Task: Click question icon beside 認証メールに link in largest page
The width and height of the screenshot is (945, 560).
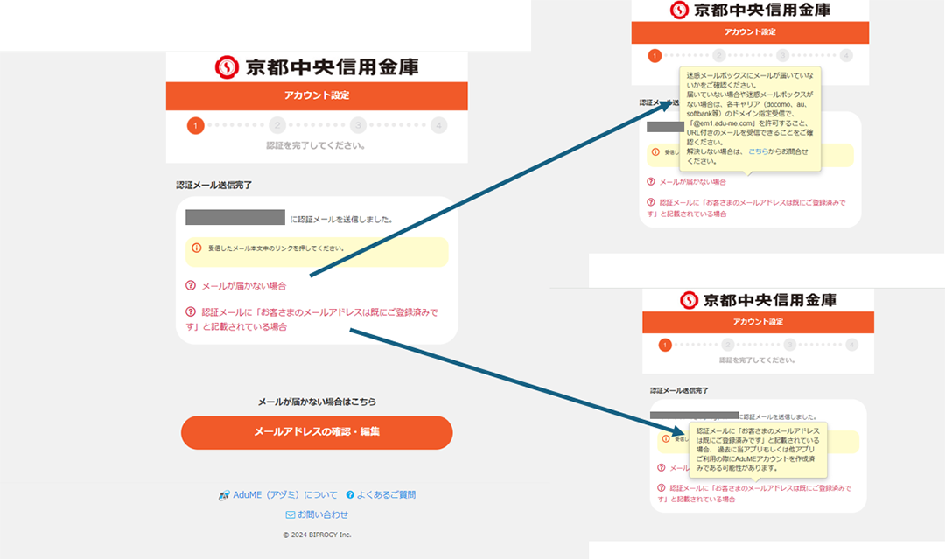Action: (x=191, y=311)
